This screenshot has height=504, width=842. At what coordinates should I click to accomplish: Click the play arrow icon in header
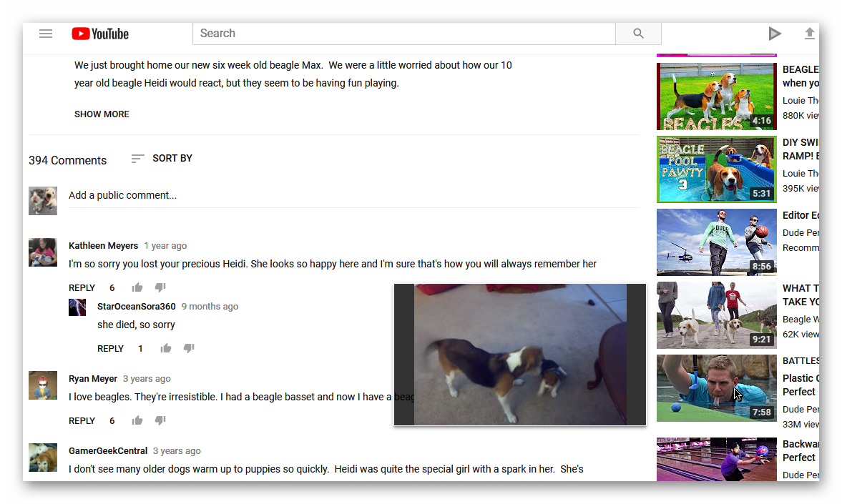tap(774, 34)
